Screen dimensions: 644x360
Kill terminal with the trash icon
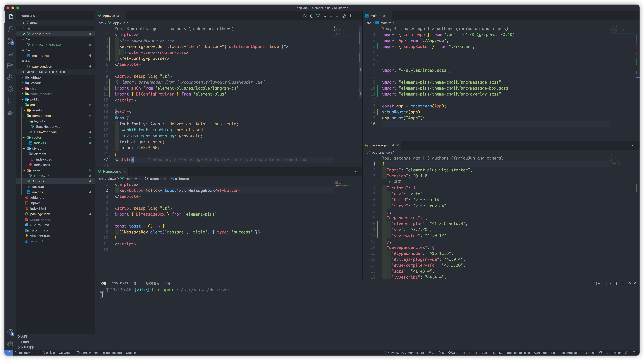[623, 283]
